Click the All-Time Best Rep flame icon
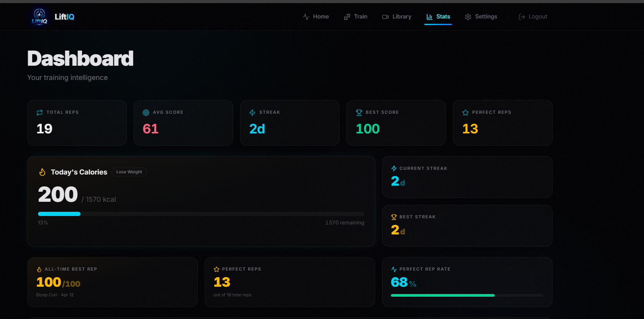The image size is (644, 319). 39,269
